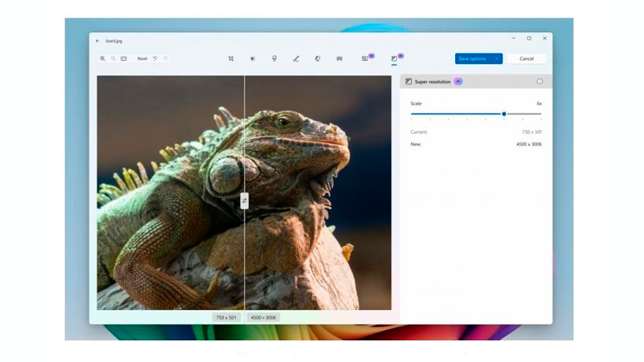Click the Save options button

point(472,59)
